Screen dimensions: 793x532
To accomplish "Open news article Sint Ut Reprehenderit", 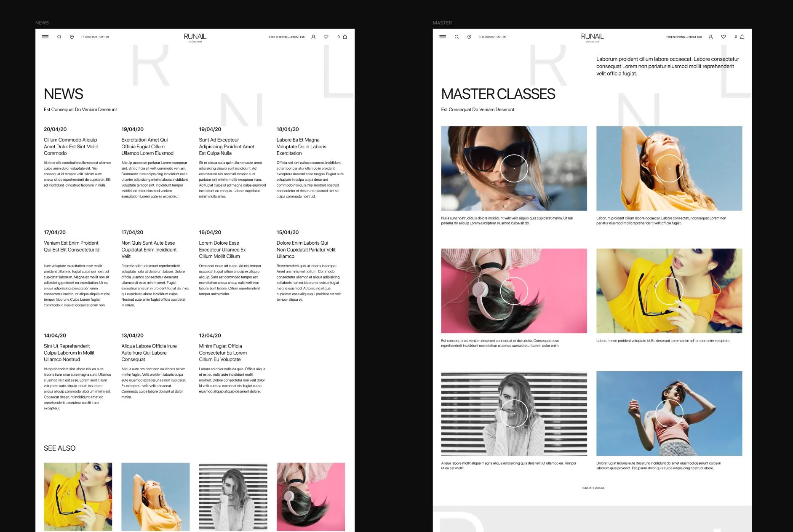I will (x=69, y=353).
